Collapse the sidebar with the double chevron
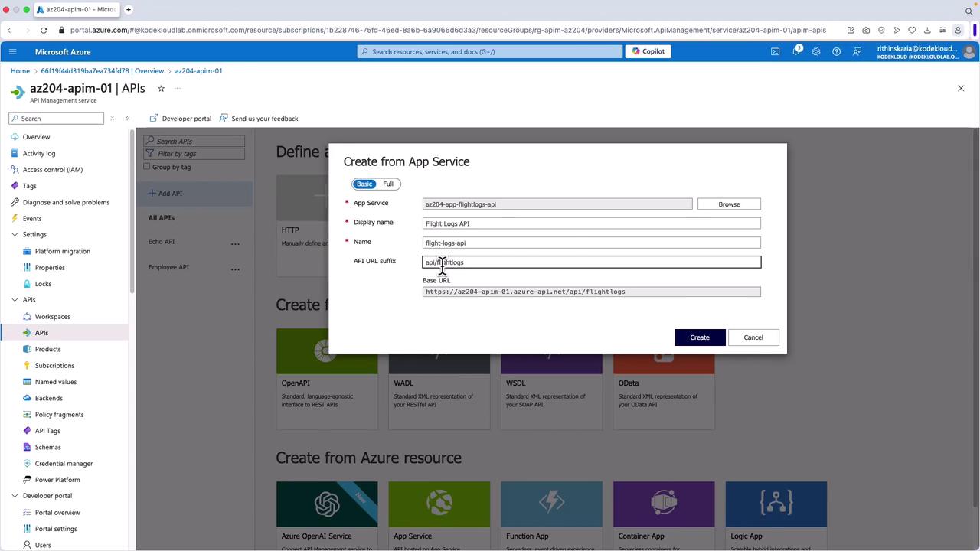This screenshot has width=980, height=551. (x=127, y=119)
